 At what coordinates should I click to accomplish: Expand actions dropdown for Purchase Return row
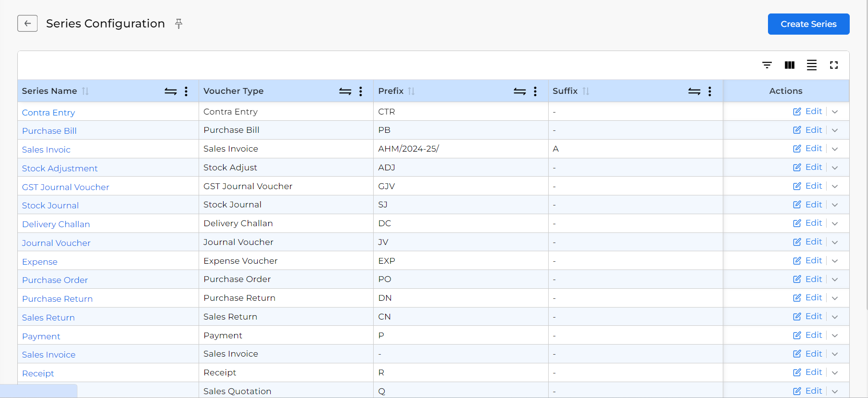pos(835,298)
